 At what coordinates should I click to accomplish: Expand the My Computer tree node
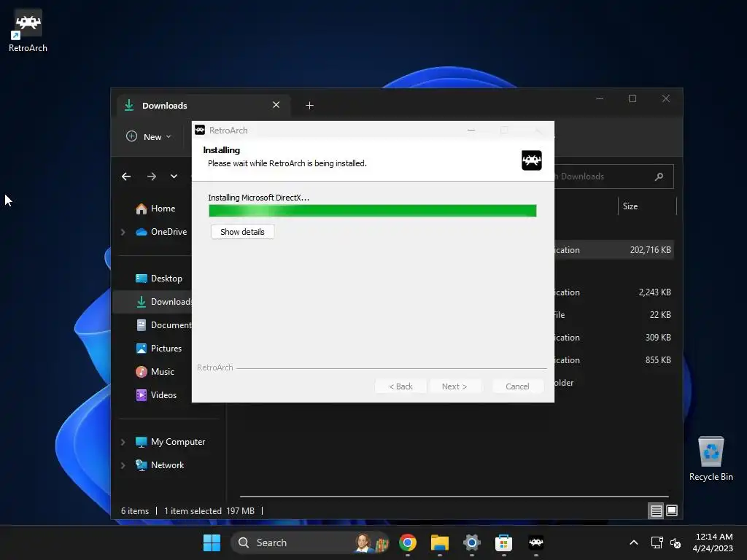(123, 442)
